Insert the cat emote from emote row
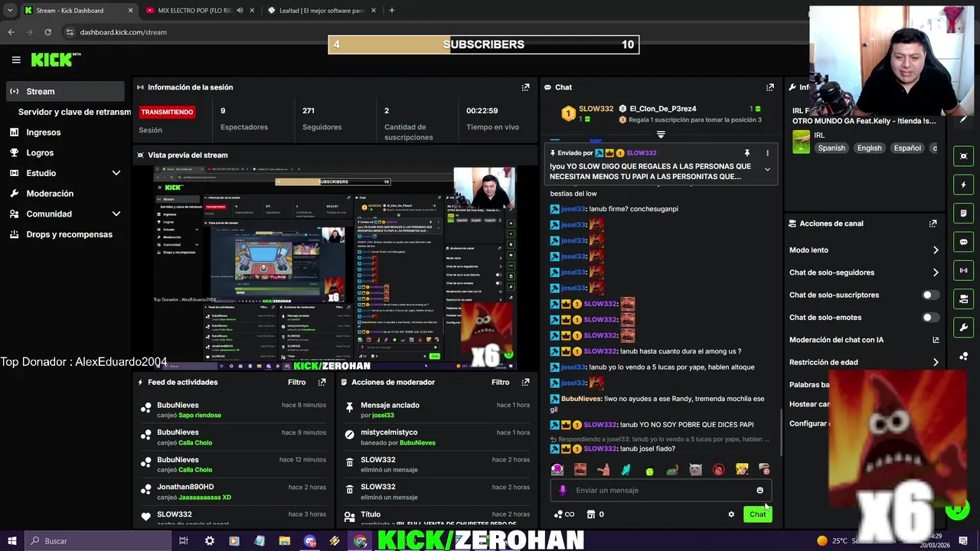The image size is (980, 551). (695, 470)
